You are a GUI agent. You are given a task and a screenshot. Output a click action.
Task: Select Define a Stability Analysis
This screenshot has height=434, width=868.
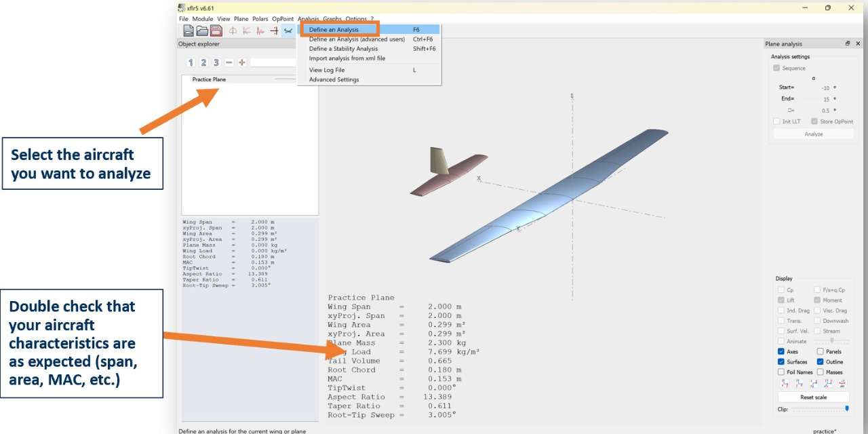(343, 49)
